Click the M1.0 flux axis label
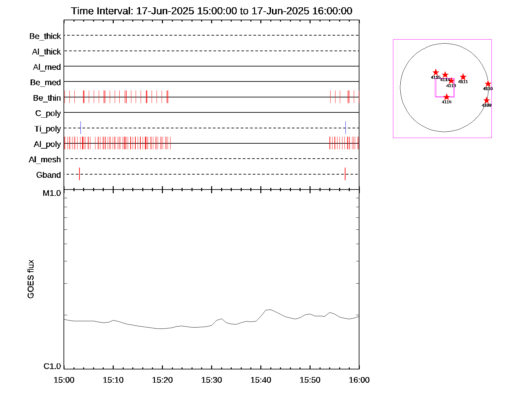The height and width of the screenshot is (399, 532). (52, 193)
